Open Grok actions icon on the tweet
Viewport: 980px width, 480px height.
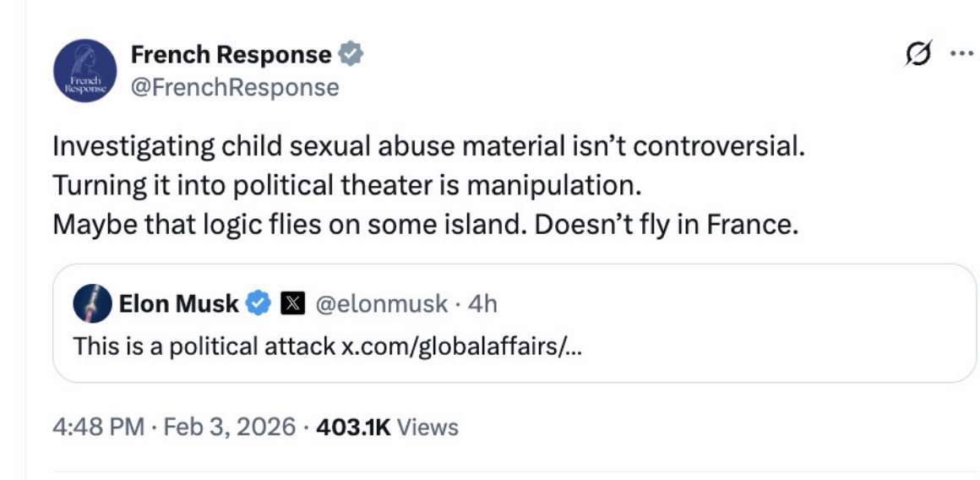(915, 54)
